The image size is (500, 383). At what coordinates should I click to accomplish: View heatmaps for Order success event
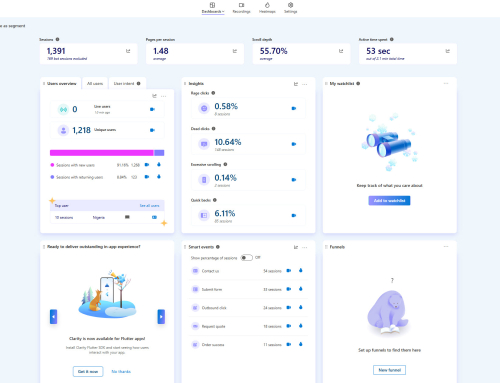coord(301,344)
